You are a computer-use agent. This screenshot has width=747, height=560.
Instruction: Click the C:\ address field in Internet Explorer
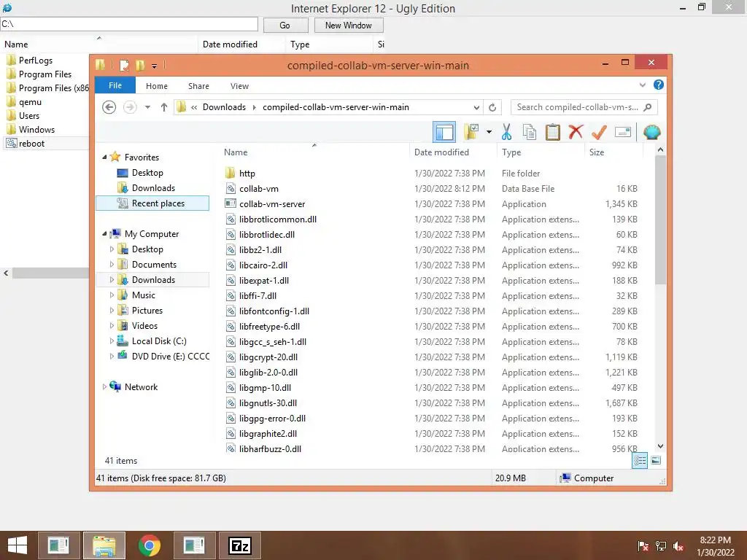coord(129,24)
